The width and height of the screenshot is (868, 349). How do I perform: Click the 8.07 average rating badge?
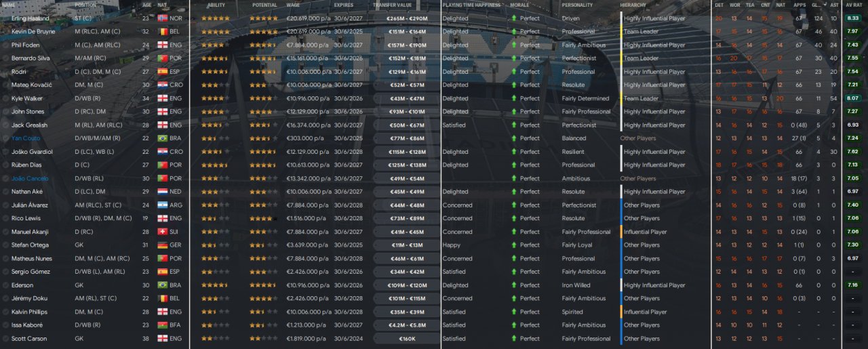coord(852,98)
